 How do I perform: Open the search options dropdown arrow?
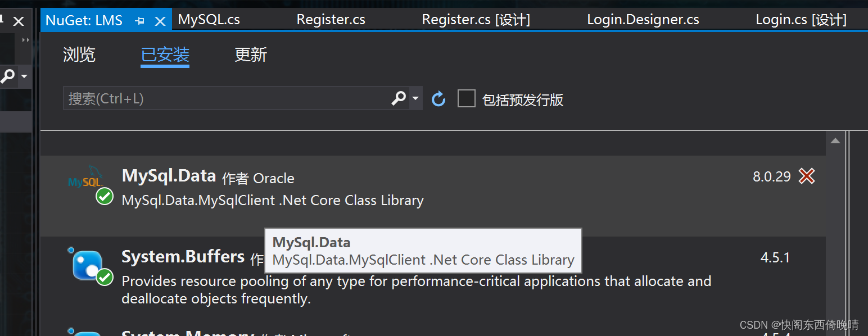tap(414, 98)
